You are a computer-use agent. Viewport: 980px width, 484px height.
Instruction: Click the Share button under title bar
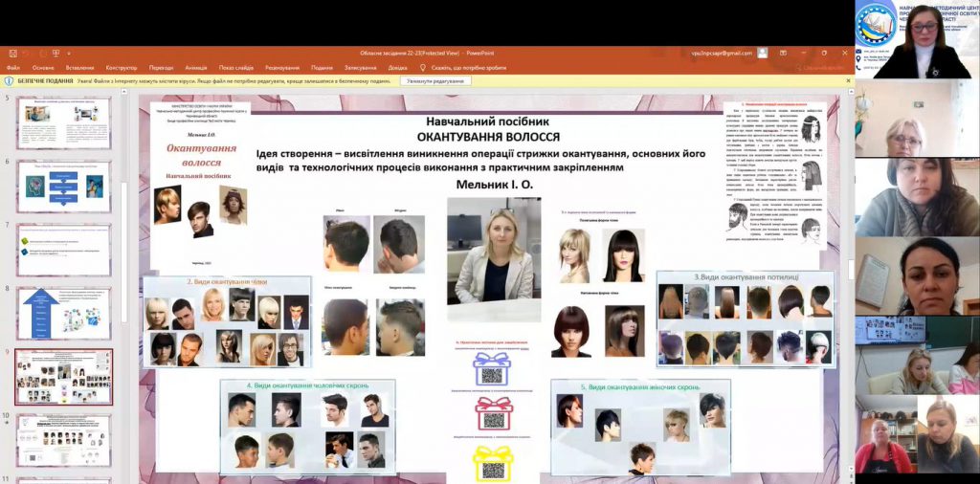820,68
